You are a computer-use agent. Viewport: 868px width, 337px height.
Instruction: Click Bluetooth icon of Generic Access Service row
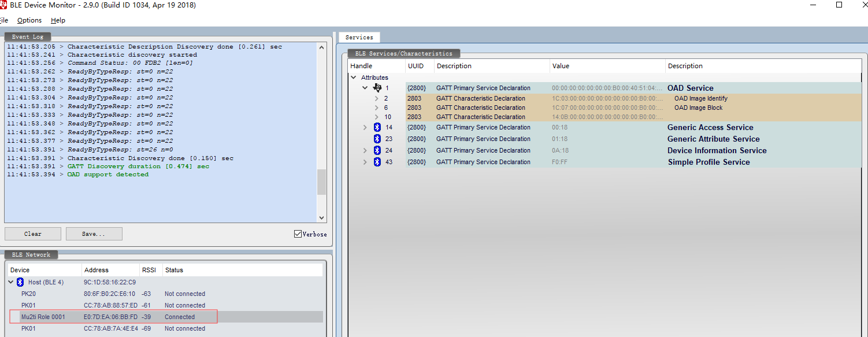(377, 127)
